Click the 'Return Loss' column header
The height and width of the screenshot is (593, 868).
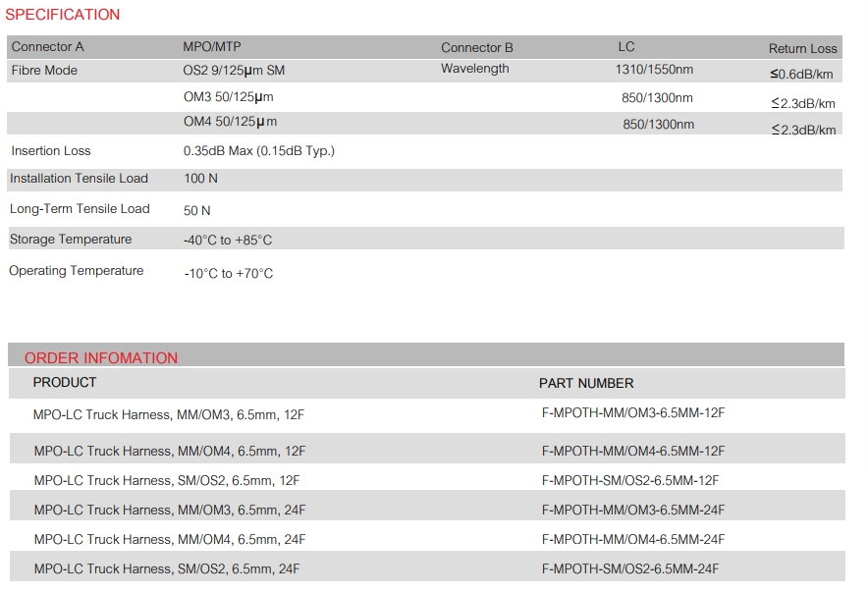(x=802, y=49)
